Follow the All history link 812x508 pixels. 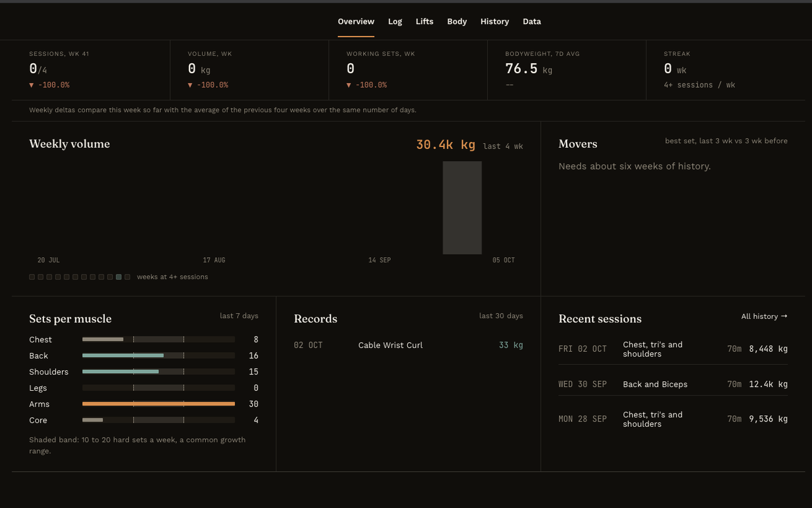point(764,316)
